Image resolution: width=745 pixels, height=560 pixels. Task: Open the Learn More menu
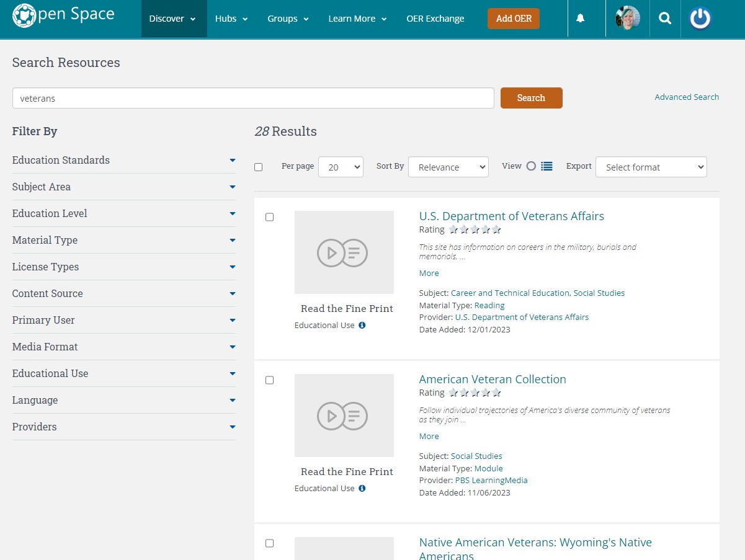358,19
